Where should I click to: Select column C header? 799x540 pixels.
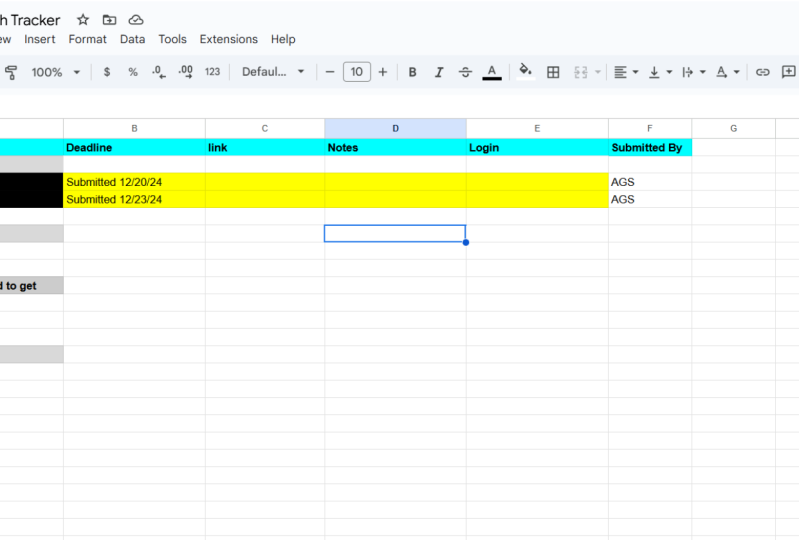tap(265, 128)
